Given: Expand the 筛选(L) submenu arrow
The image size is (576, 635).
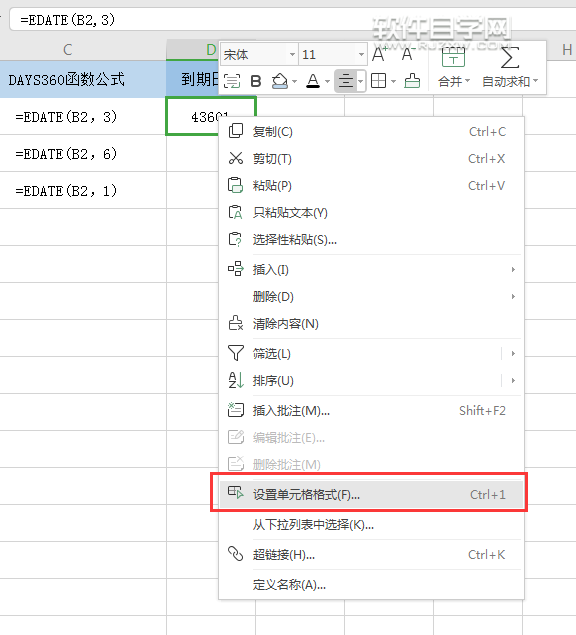Looking at the screenshot, I should coord(513,354).
